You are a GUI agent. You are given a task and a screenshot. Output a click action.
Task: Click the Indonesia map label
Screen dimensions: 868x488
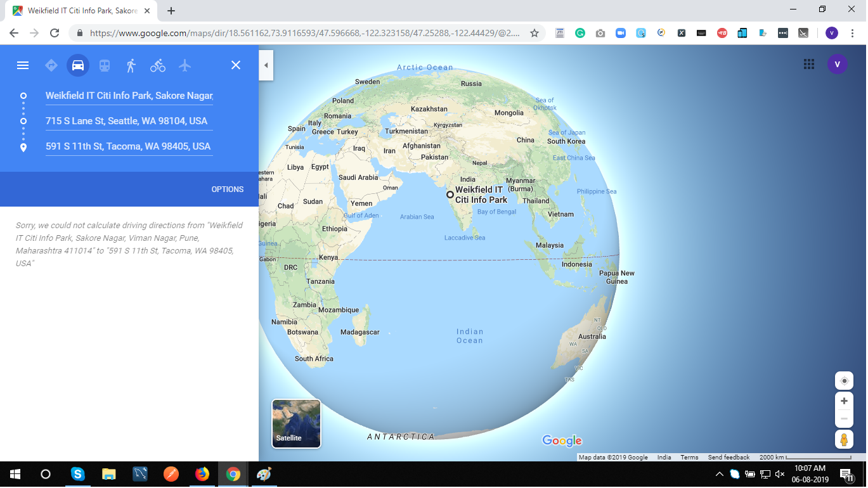(576, 264)
